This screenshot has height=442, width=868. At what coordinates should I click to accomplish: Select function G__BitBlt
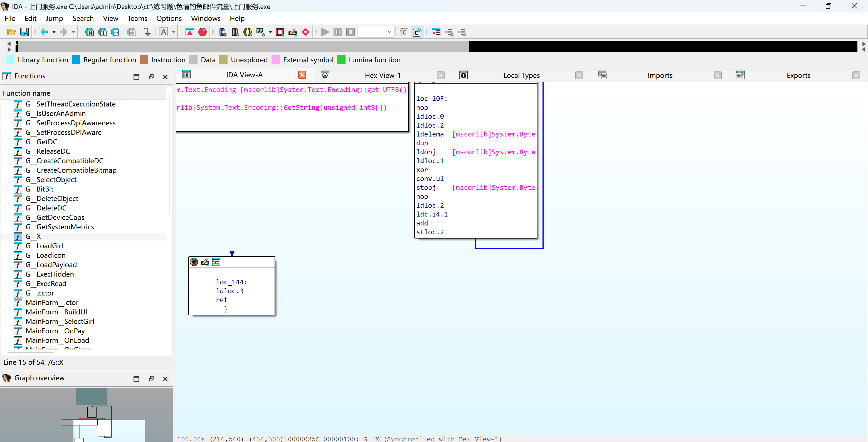coord(40,189)
